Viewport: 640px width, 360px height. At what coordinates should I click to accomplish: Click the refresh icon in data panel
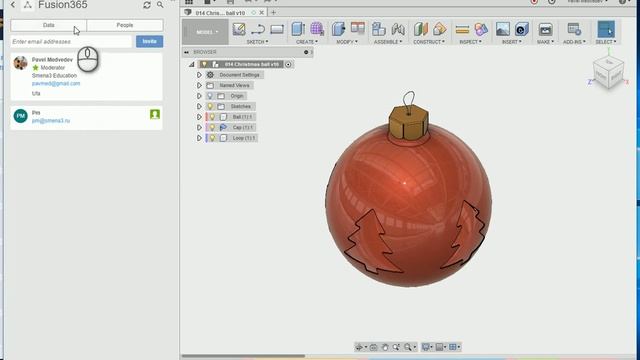[x=147, y=5]
